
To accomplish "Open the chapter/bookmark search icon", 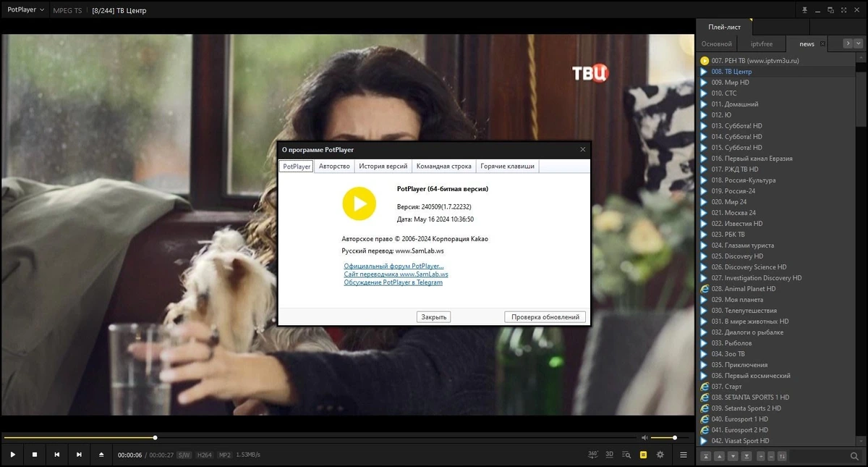I will [x=626, y=455].
